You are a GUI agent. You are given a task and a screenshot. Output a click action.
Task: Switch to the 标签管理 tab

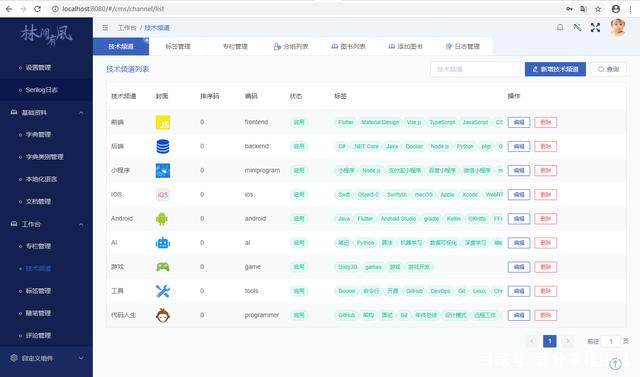coord(178,47)
